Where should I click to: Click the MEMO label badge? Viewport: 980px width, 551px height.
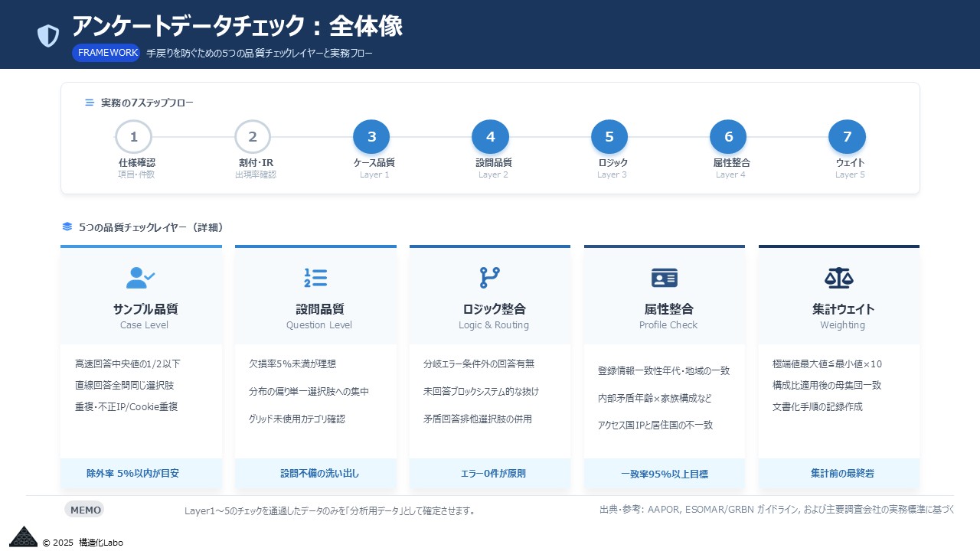pos(84,510)
